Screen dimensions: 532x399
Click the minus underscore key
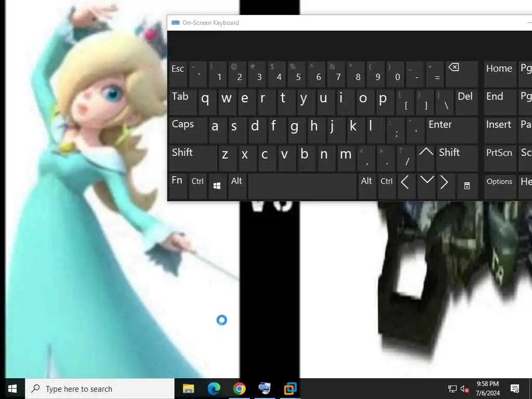click(415, 74)
